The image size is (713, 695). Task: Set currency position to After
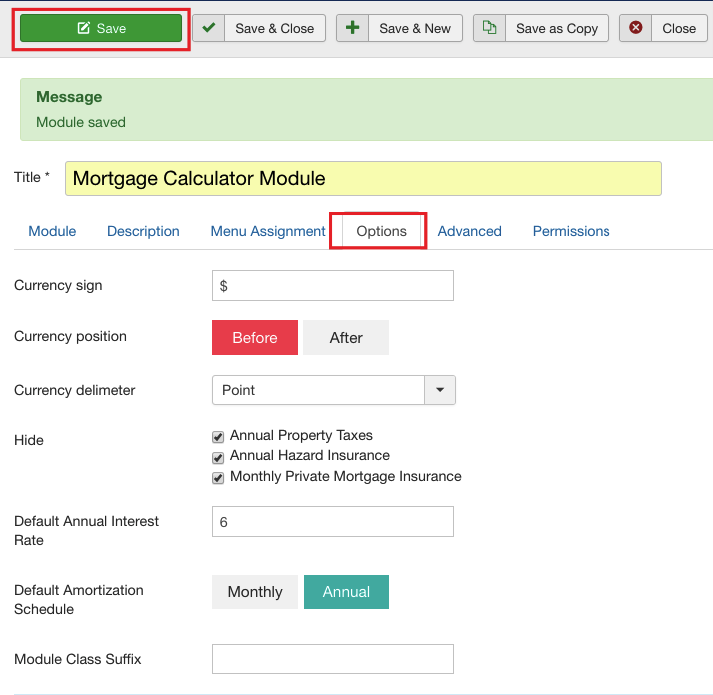(346, 338)
